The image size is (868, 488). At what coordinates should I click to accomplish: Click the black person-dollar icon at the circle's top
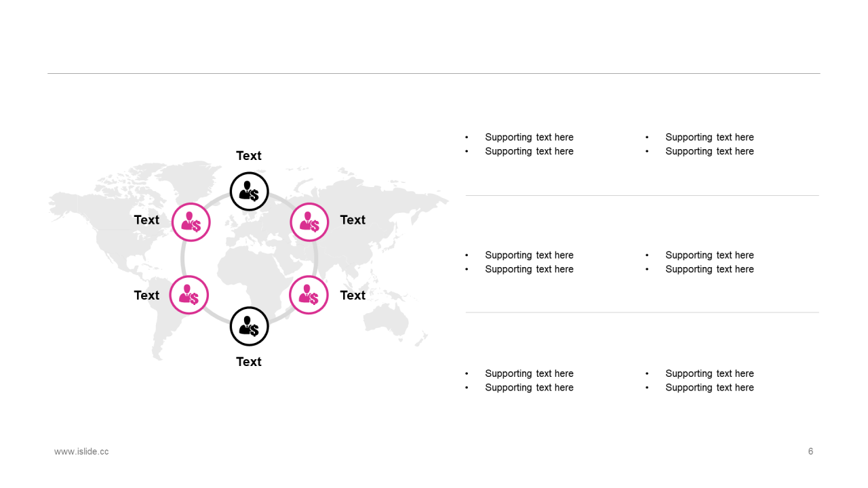click(x=250, y=192)
